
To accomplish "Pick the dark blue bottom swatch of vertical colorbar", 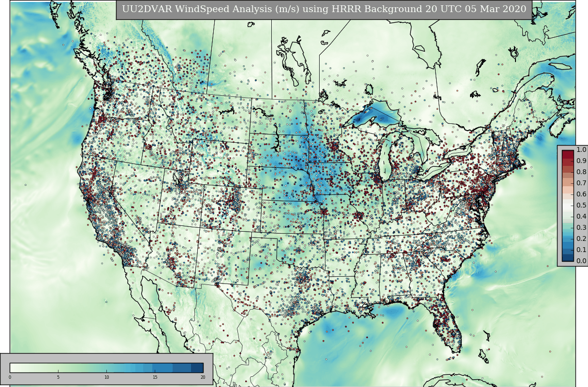I will [x=568, y=257].
